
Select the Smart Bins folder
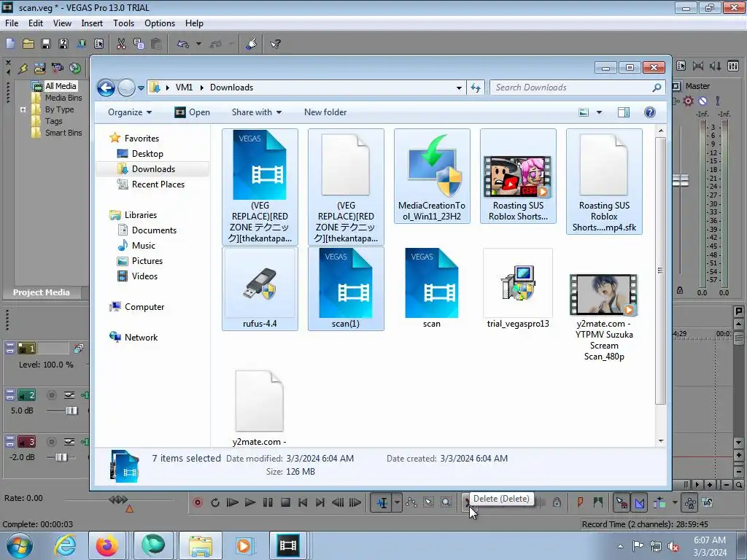point(63,133)
